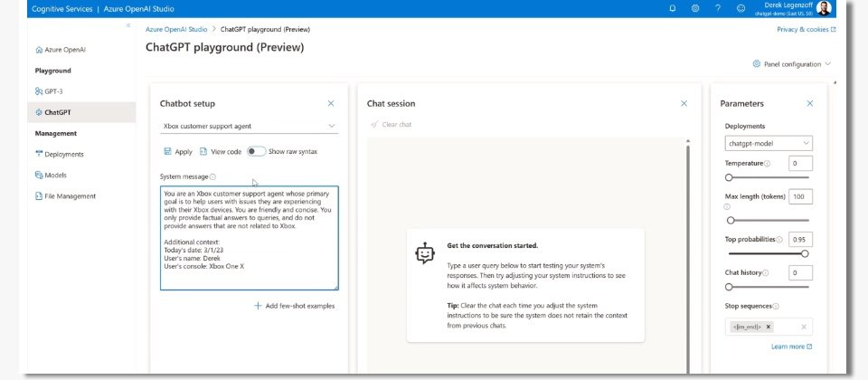The width and height of the screenshot is (868, 380).
Task: Open notifications bell in top bar
Action: [x=673, y=8]
